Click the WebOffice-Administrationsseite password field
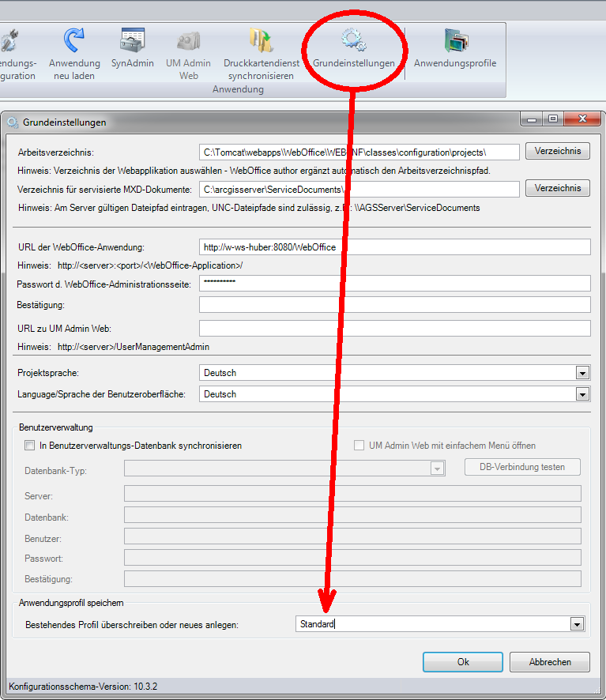This screenshot has height=700, width=606. click(x=395, y=284)
